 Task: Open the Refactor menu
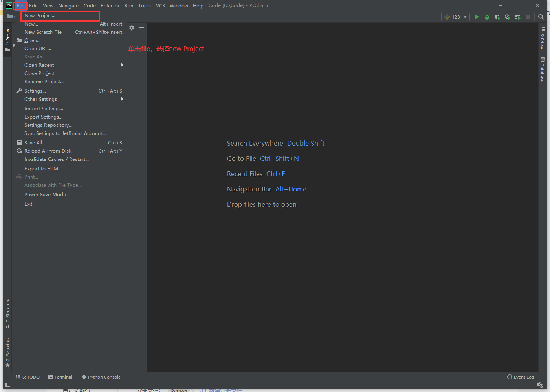coord(110,6)
